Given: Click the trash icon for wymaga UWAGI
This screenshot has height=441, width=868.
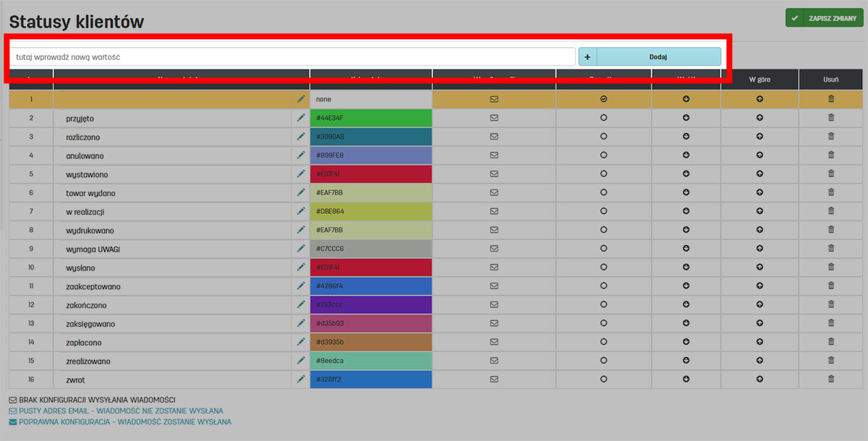Looking at the screenshot, I should (830, 248).
